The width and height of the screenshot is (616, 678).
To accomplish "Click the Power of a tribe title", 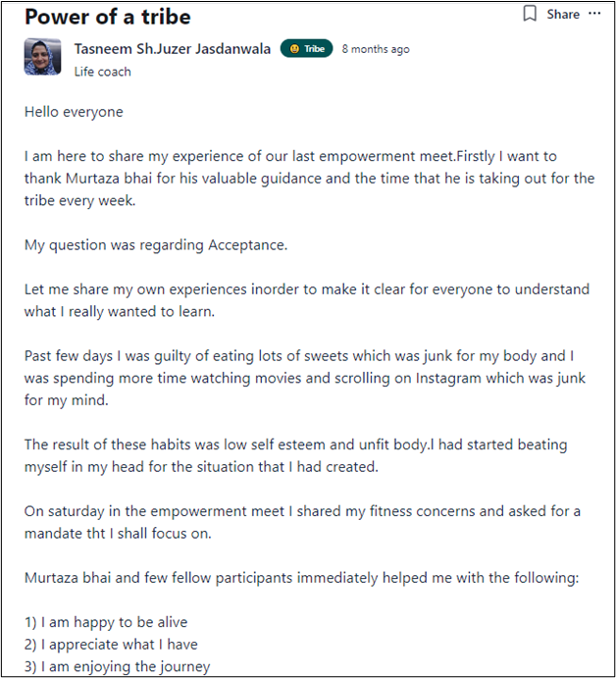I will (108, 17).
